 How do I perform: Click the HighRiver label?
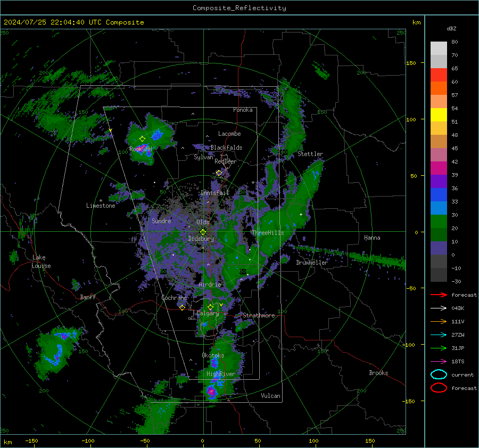click(x=221, y=374)
